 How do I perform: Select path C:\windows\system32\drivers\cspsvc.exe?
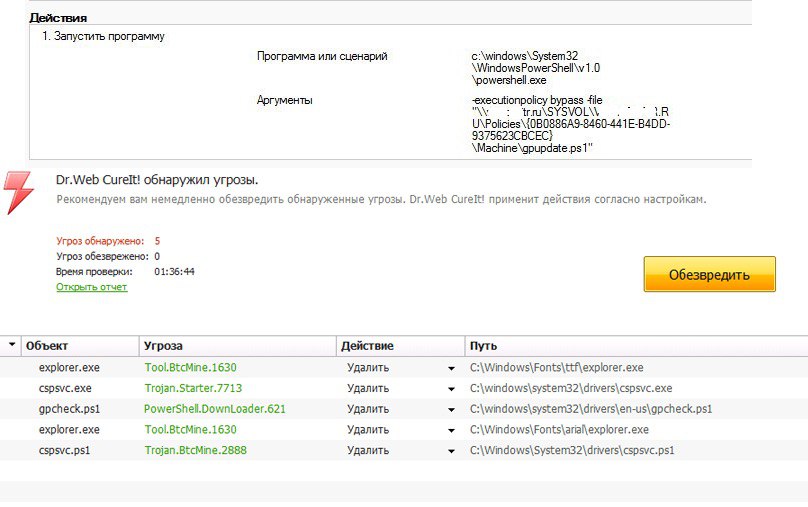click(x=571, y=388)
